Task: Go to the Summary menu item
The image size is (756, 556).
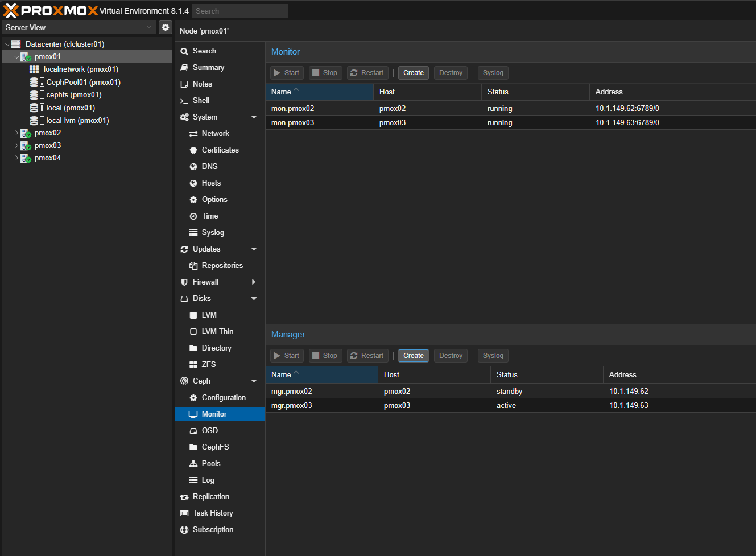Action: (x=208, y=67)
